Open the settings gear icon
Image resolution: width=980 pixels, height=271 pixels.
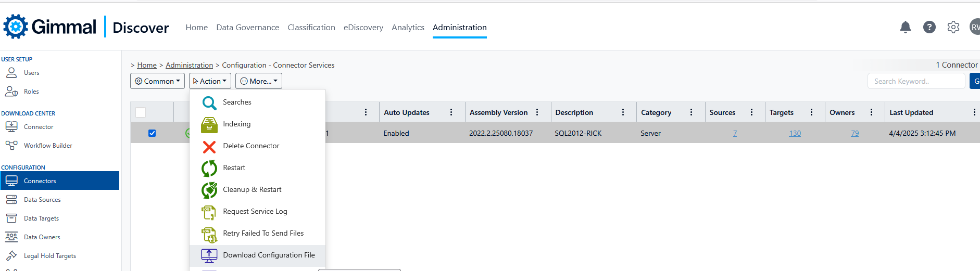point(953,27)
